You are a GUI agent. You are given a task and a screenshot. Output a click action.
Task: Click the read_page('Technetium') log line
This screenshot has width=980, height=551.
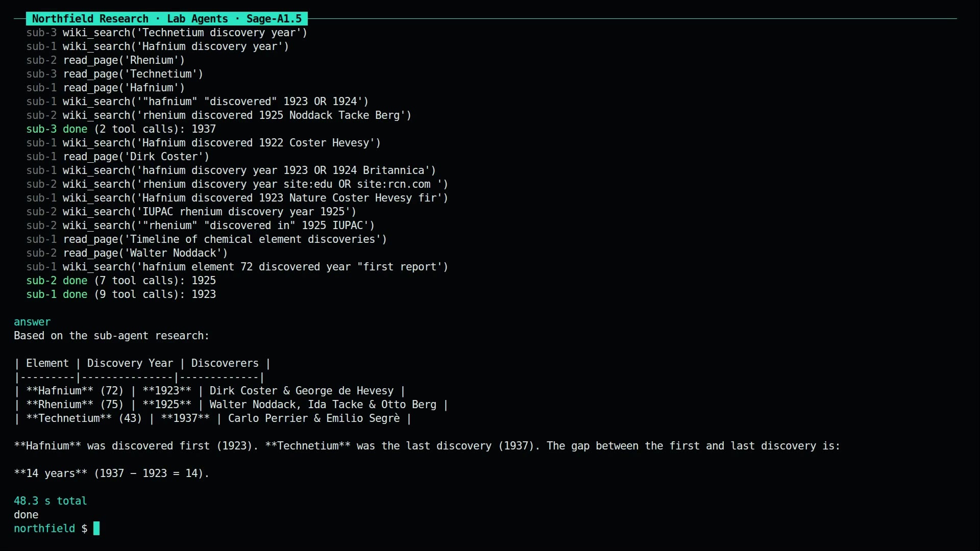point(115,74)
